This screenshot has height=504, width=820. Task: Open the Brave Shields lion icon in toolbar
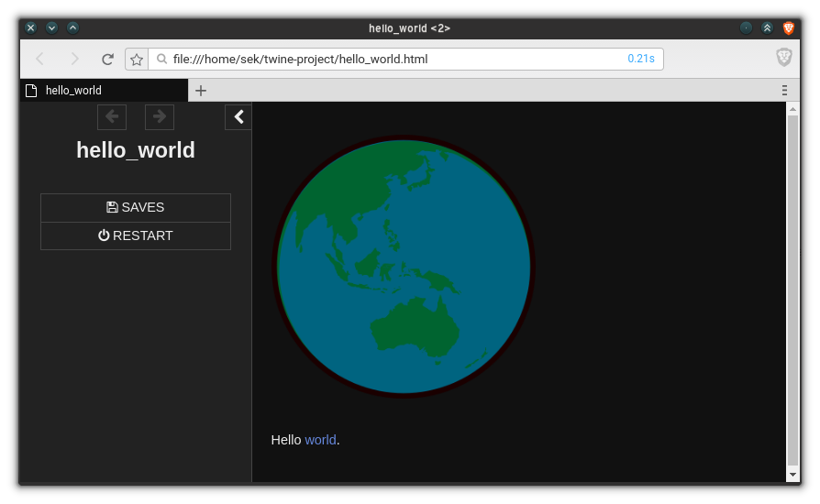point(784,58)
